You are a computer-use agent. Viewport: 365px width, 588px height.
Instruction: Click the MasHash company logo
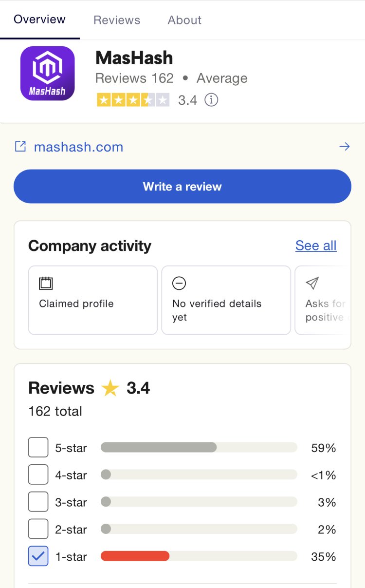tap(47, 73)
